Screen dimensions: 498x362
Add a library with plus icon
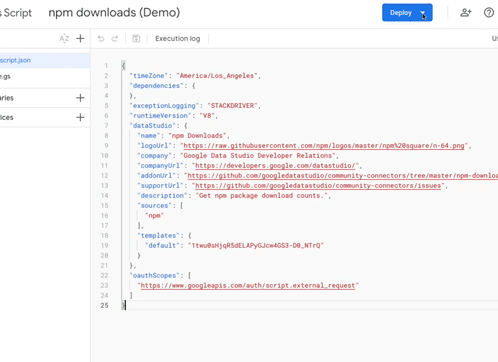80,98
